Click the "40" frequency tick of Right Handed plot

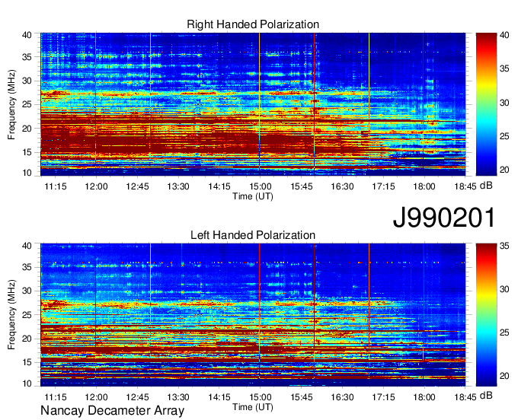pos(27,35)
